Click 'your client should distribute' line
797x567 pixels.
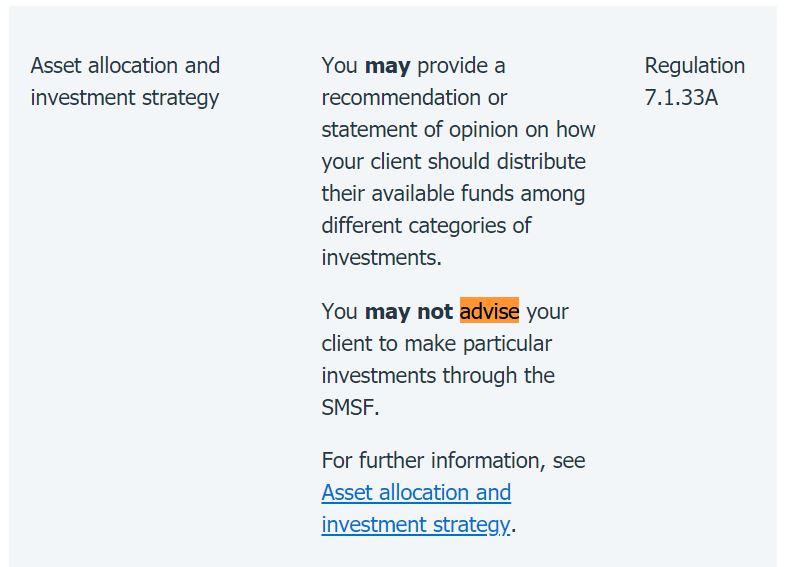click(x=453, y=162)
